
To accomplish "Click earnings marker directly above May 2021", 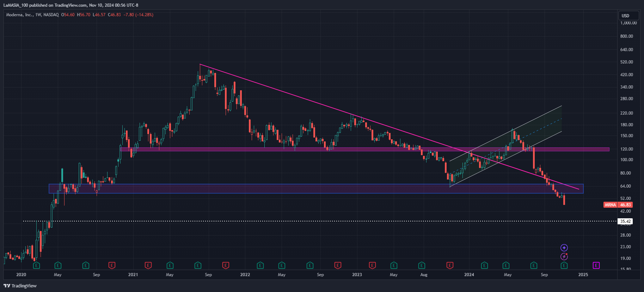I will tap(170, 265).
